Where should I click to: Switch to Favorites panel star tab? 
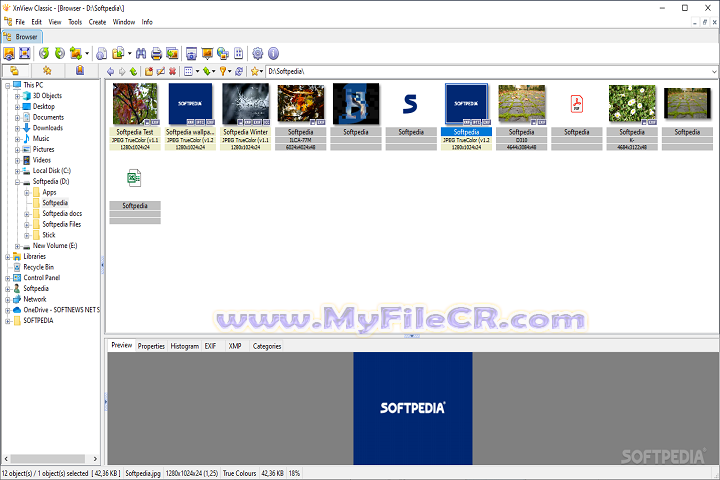tap(47, 70)
